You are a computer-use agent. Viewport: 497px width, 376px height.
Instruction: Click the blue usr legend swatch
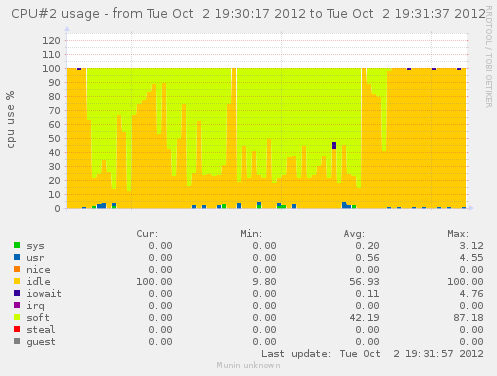tap(17, 257)
